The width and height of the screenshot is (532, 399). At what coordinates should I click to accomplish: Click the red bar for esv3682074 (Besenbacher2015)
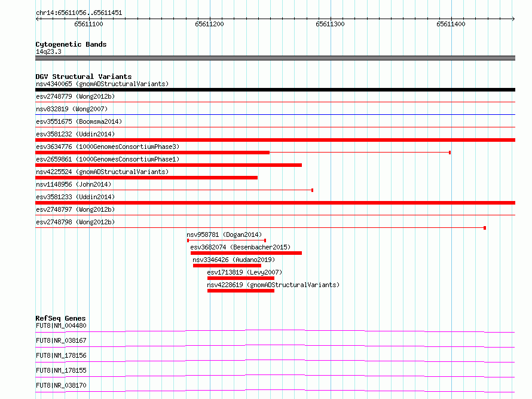coord(246,253)
